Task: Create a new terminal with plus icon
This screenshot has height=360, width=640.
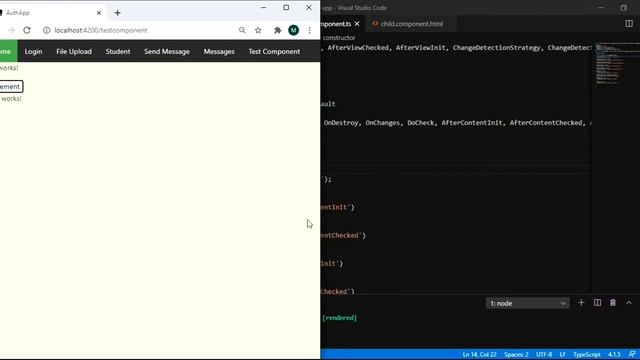Action: pos(581,303)
